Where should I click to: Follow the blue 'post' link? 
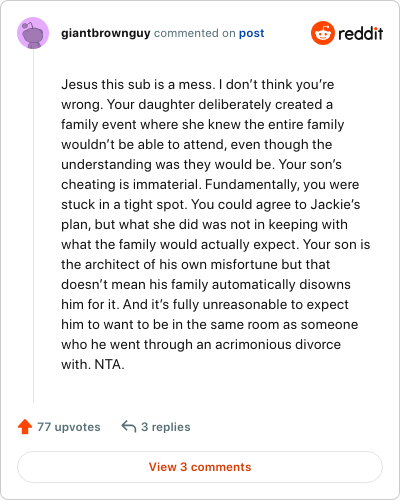click(x=251, y=33)
